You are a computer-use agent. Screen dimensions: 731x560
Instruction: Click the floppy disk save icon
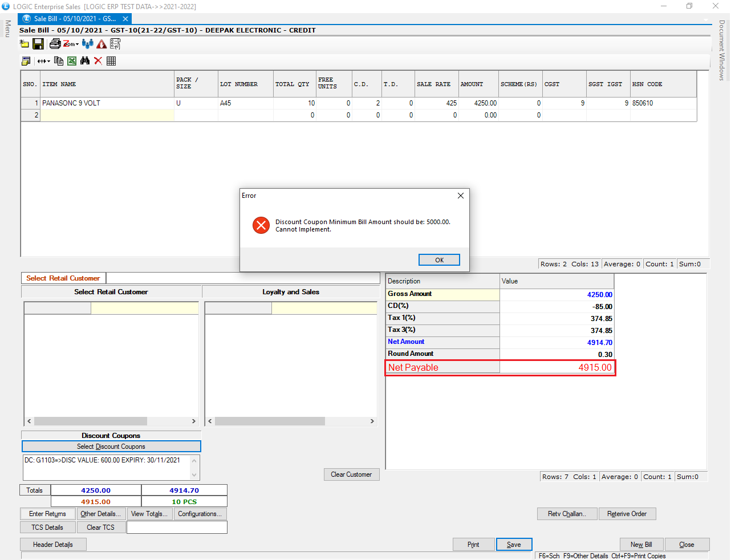pos(38,44)
